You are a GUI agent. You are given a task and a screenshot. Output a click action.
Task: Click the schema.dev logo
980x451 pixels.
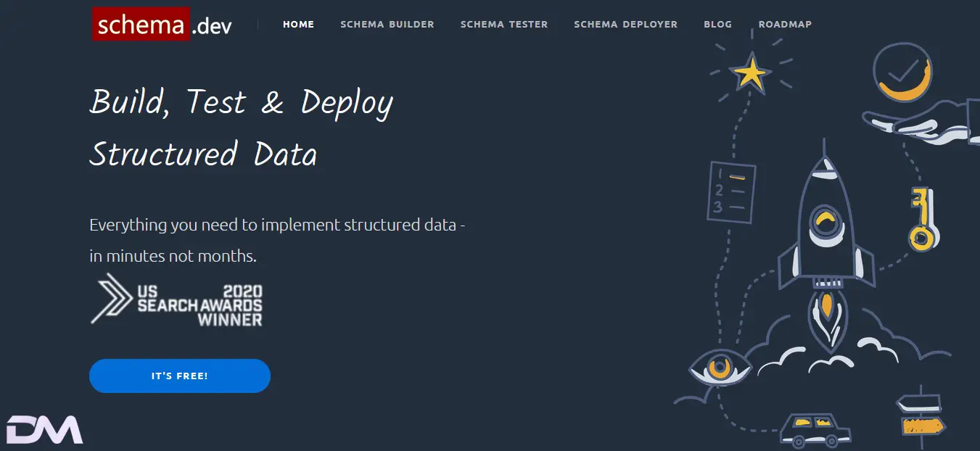[x=162, y=25]
